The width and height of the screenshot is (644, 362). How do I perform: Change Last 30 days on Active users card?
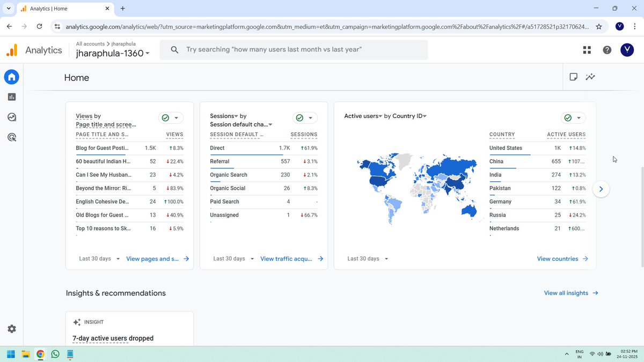(368, 258)
